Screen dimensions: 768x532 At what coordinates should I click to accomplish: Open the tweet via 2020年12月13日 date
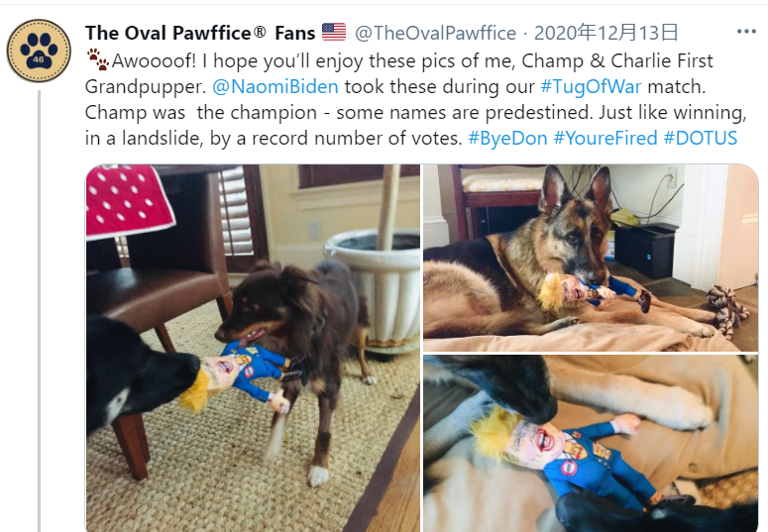click(605, 33)
